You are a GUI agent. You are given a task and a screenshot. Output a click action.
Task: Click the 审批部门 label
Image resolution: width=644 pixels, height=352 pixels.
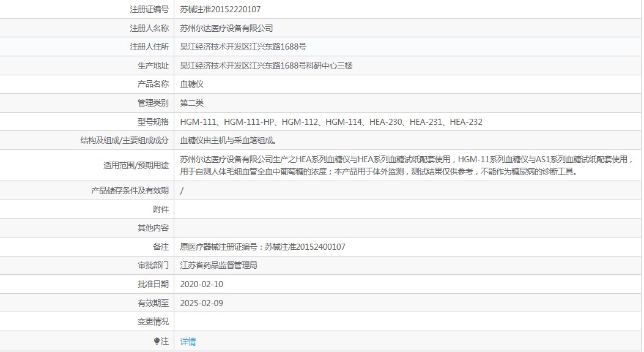(x=153, y=265)
